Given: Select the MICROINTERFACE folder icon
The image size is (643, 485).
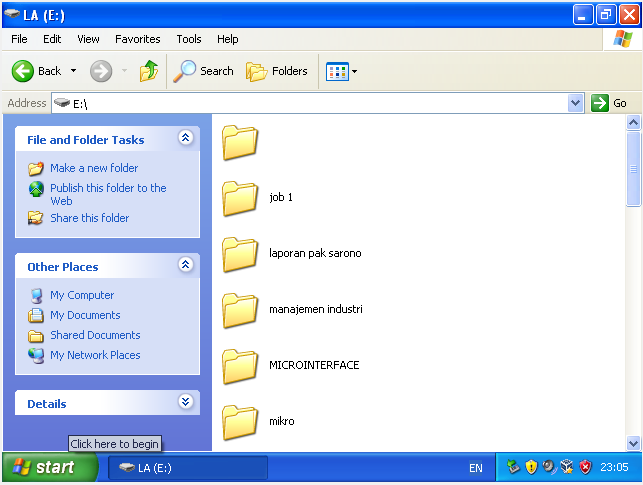Looking at the screenshot, I should pos(240,367).
